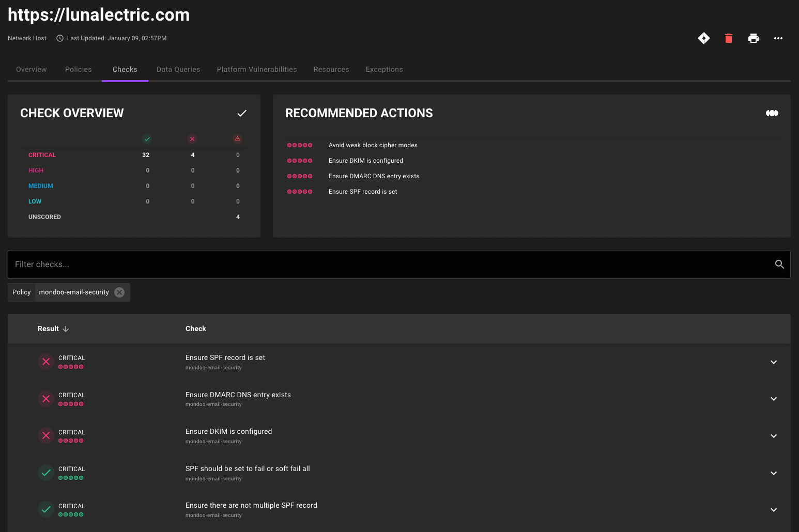This screenshot has height=532, width=799.
Task: Click the failed red X column header icon
Action: (192, 139)
